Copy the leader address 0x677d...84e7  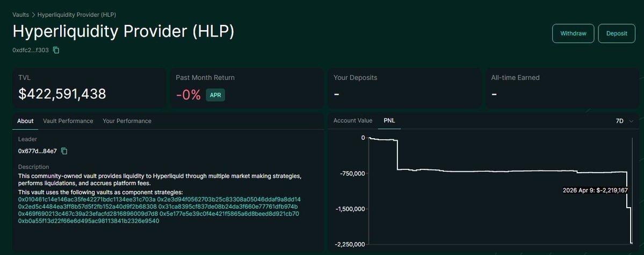click(64, 151)
